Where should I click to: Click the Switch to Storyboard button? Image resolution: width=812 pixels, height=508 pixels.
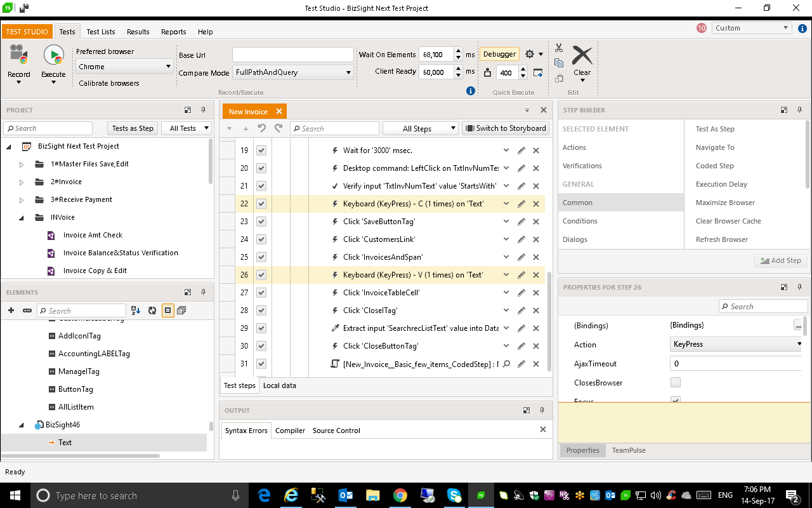click(506, 128)
